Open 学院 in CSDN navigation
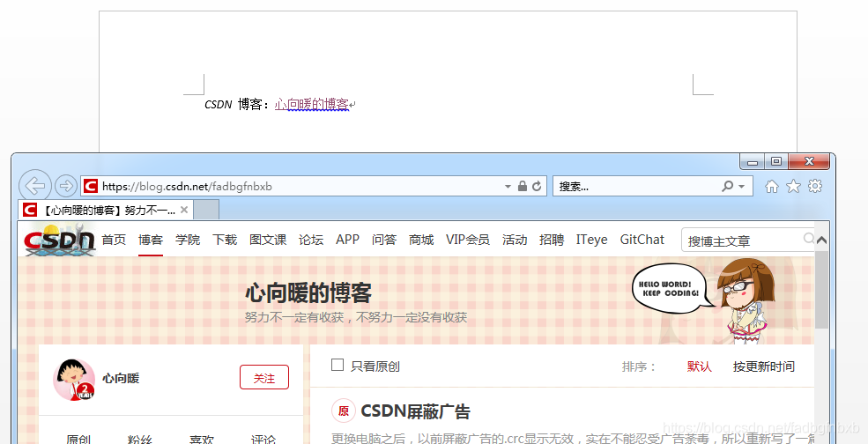Viewport: 868px width, 444px height. [x=188, y=240]
